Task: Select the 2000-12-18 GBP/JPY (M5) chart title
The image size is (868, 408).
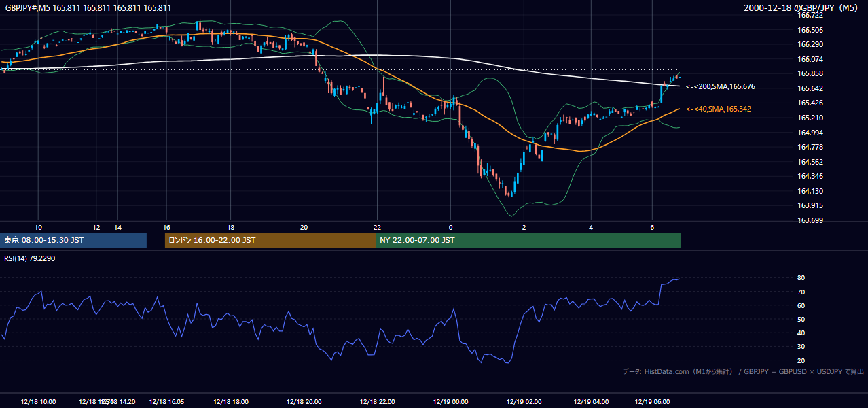Action: (x=802, y=7)
